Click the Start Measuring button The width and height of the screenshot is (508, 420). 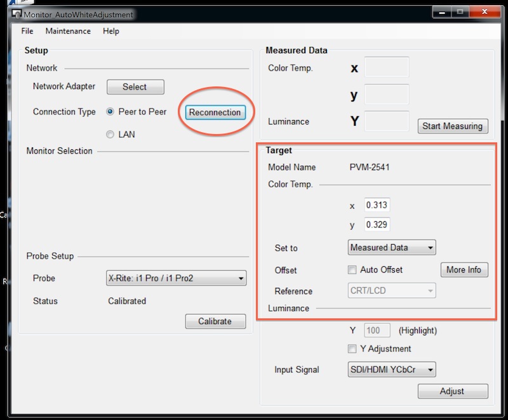pos(453,126)
